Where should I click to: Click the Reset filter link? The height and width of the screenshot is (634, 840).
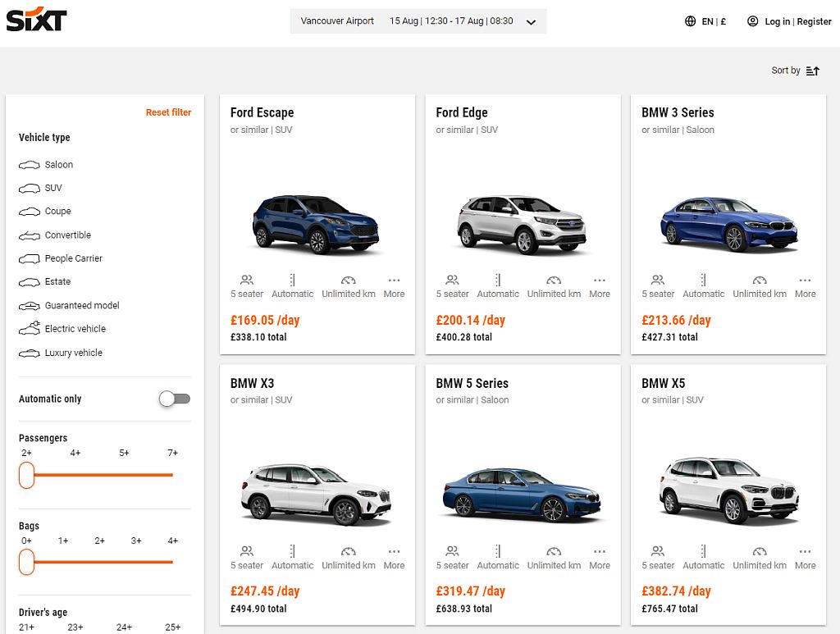tap(168, 112)
